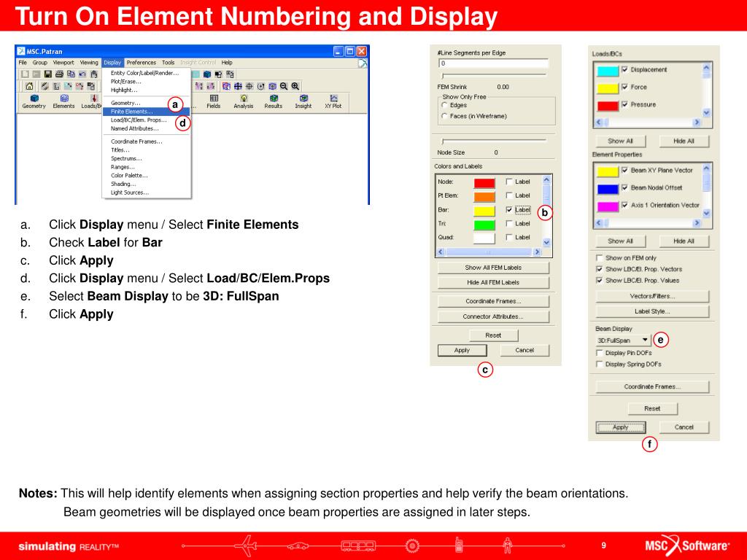Click the Undo arrow icon
Viewport: 747px width, 560px height.
click(82, 74)
